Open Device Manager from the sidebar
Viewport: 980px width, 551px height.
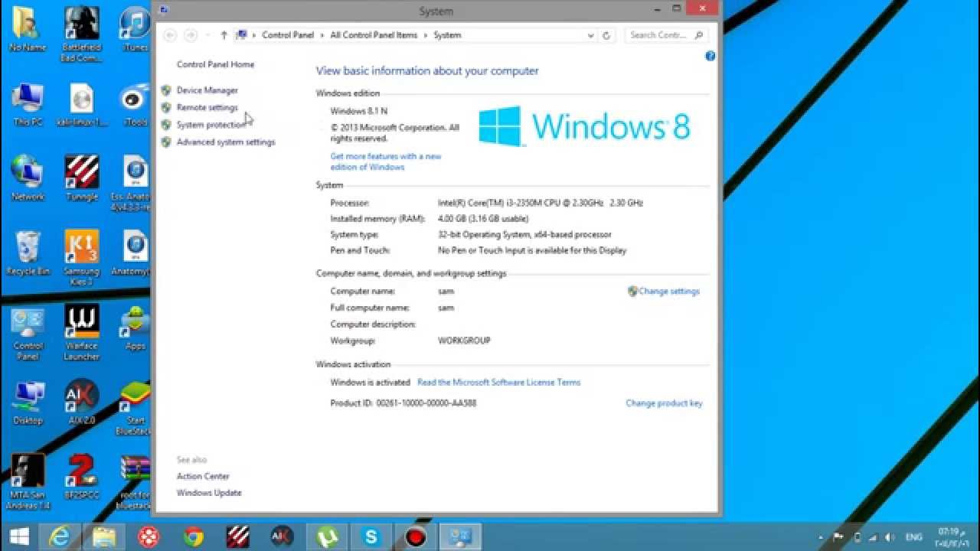pos(207,90)
